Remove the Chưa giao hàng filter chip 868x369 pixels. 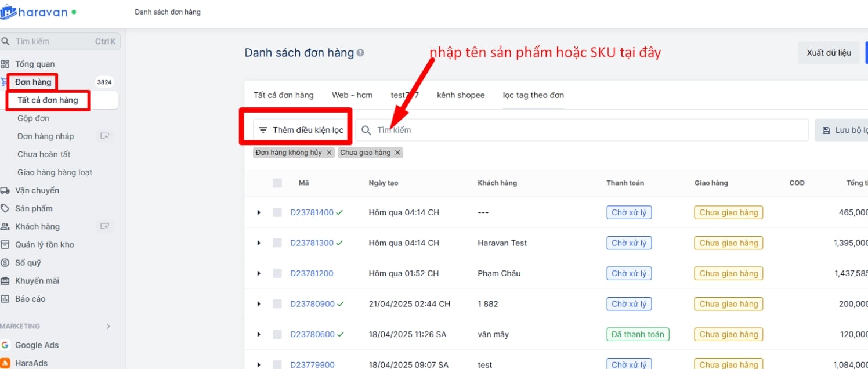[x=397, y=153]
